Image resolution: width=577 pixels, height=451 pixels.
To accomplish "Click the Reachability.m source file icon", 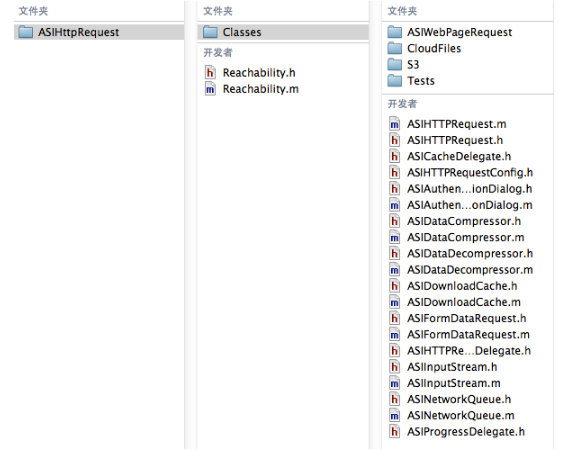I will (210, 89).
